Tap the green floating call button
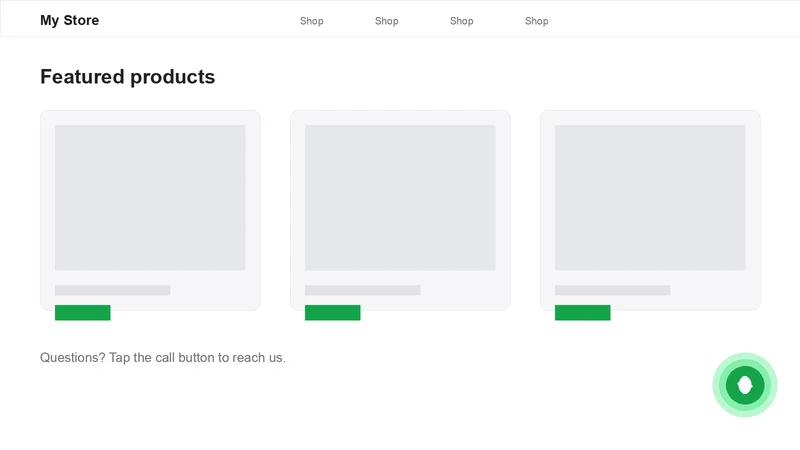 coord(744,385)
